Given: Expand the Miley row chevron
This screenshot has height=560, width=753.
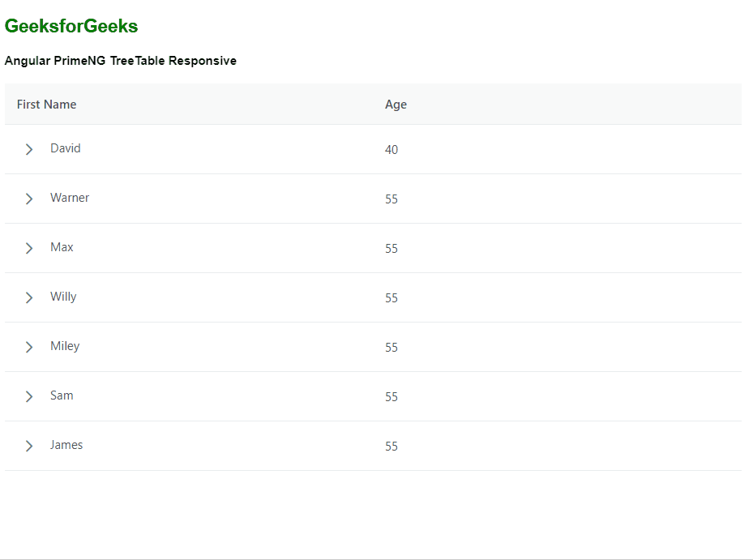Looking at the screenshot, I should 29,347.
